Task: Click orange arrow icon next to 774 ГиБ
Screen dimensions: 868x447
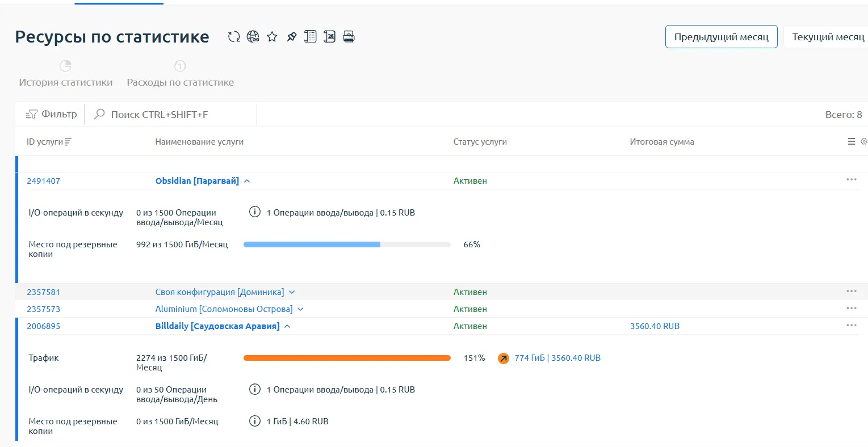Action: coord(504,358)
